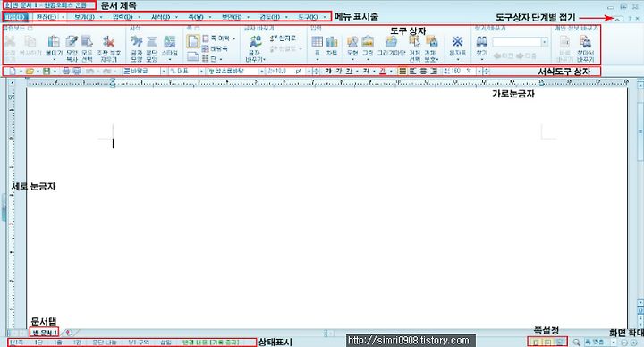Set left paragraph alignment
This screenshot has width=644, height=347.
tap(412, 71)
